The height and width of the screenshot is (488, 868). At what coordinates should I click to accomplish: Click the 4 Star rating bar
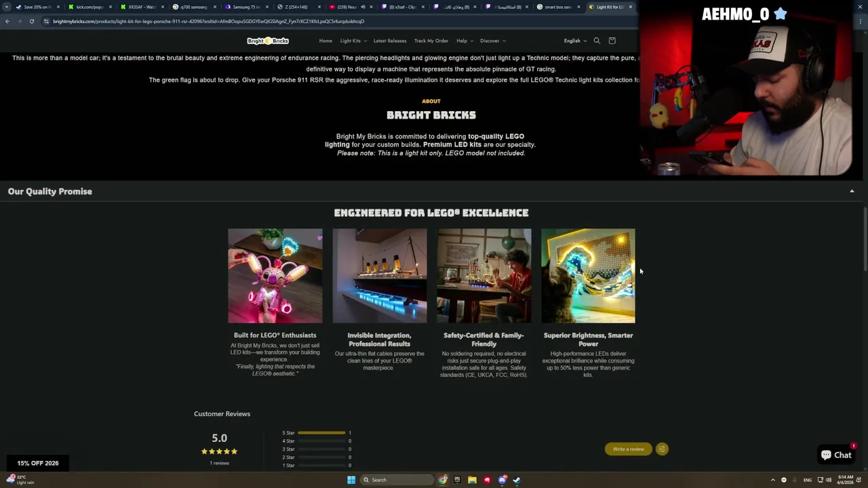321,441
